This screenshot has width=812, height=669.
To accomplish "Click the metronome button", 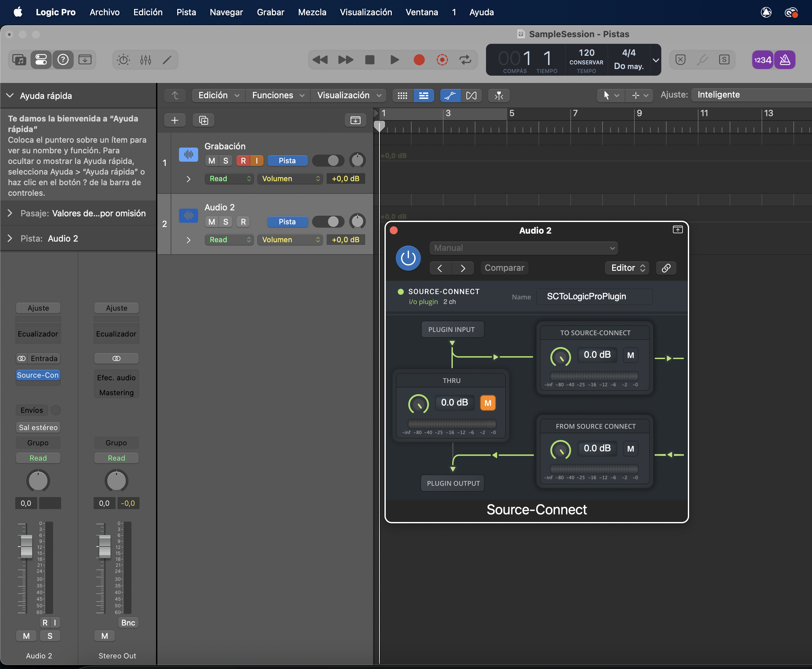I will tap(785, 60).
